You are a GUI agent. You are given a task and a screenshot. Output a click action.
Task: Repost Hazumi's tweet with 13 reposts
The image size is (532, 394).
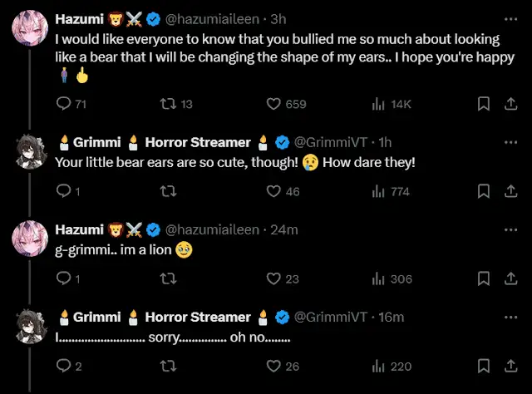tap(167, 104)
